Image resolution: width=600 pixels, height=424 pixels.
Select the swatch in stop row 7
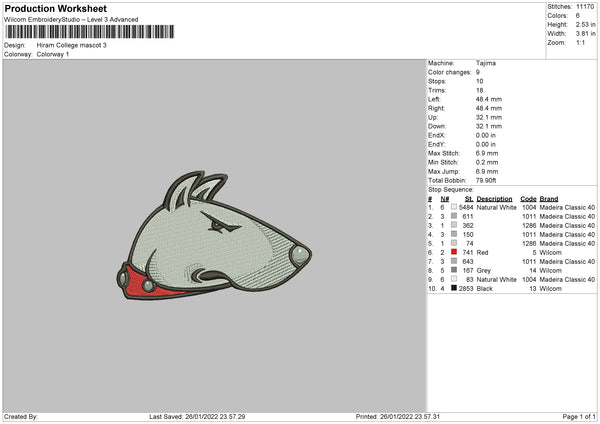tap(454, 261)
